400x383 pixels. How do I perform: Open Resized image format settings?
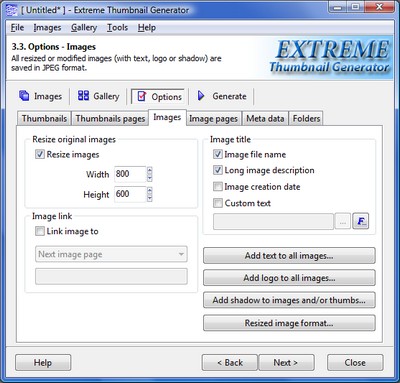(x=289, y=323)
